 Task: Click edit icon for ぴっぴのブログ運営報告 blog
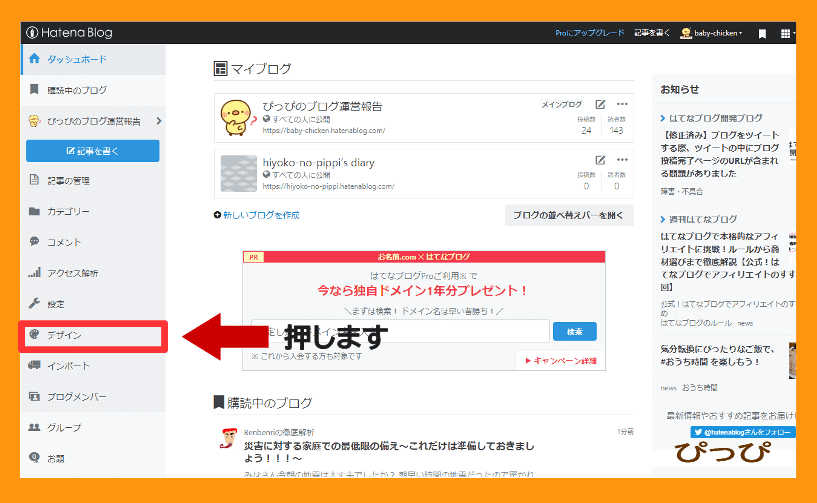tap(600, 104)
